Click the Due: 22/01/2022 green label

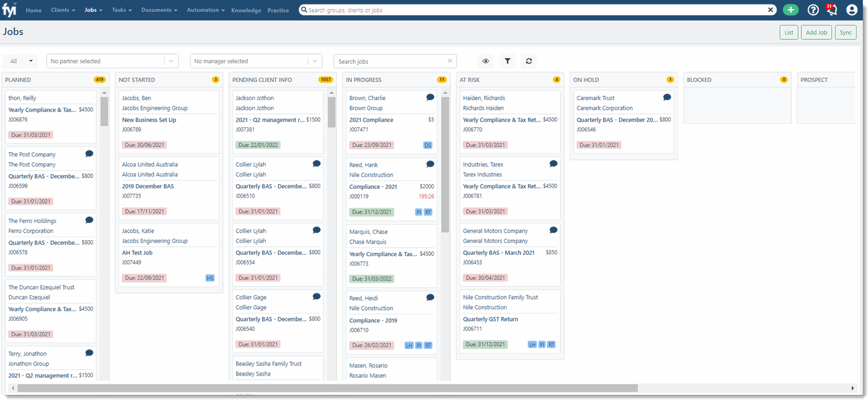click(258, 145)
